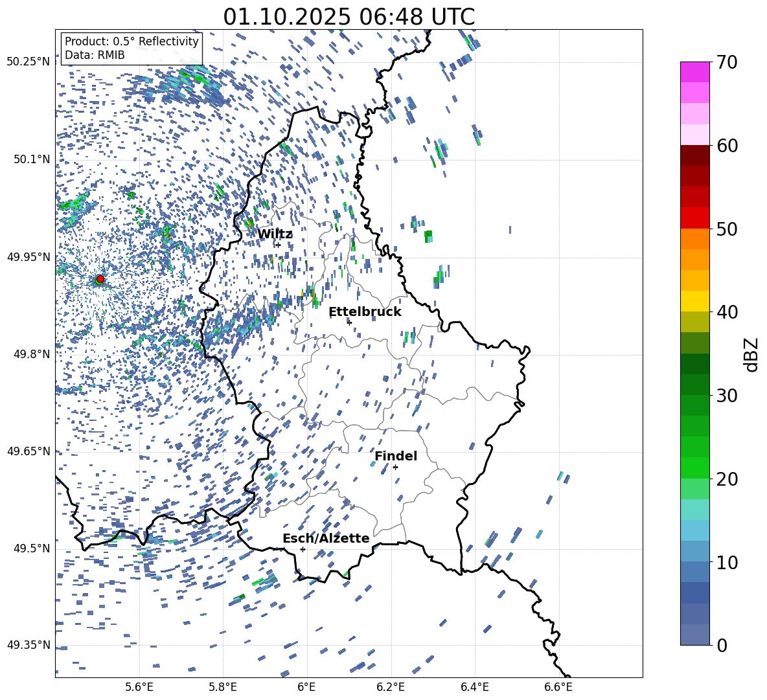Pick the bright red 50 dBZ colorbar swatch
This screenshot has height=700, width=767.
point(695,218)
